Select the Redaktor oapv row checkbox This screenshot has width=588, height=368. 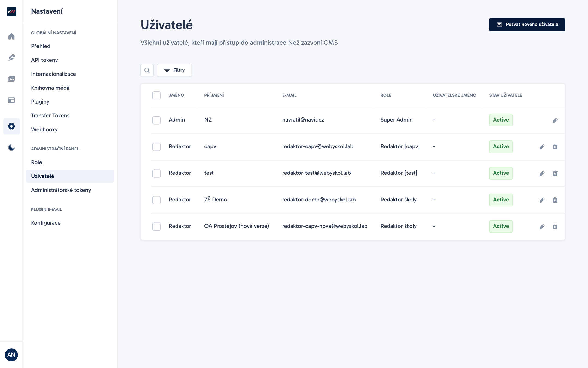(x=157, y=147)
